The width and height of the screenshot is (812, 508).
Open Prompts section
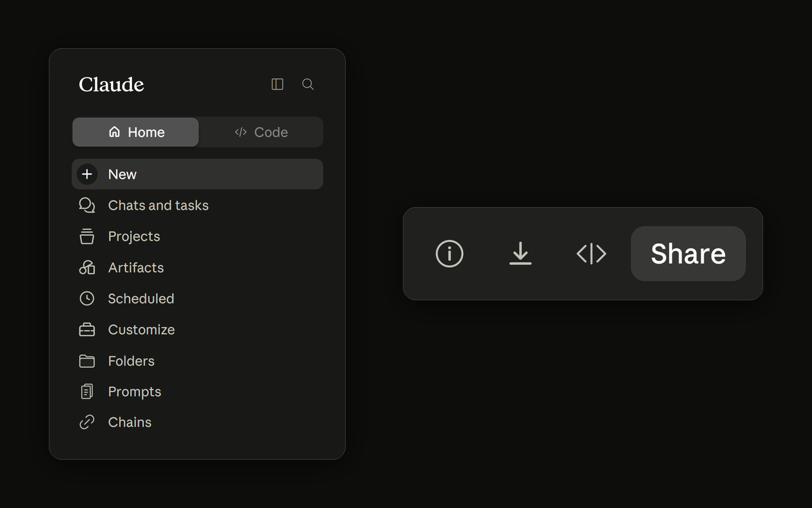pos(197,392)
